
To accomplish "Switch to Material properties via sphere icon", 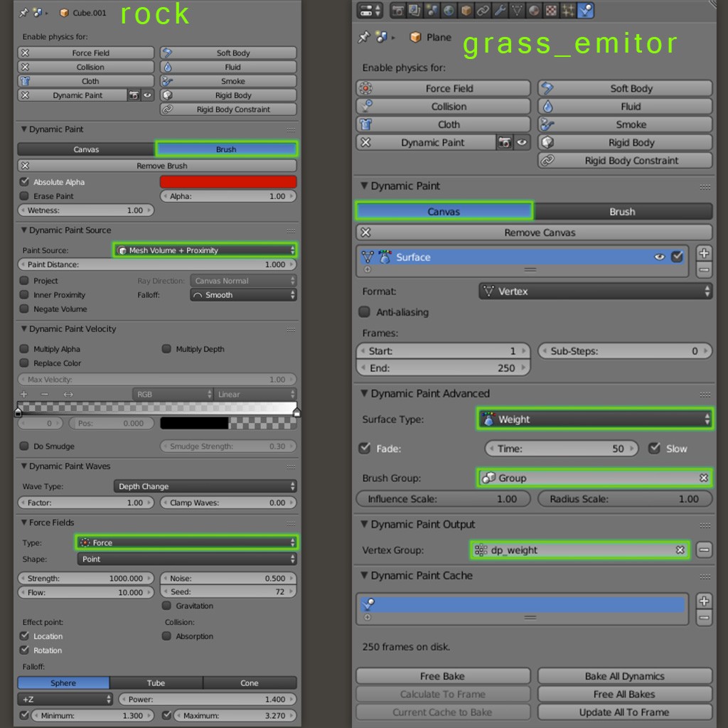I will (534, 11).
